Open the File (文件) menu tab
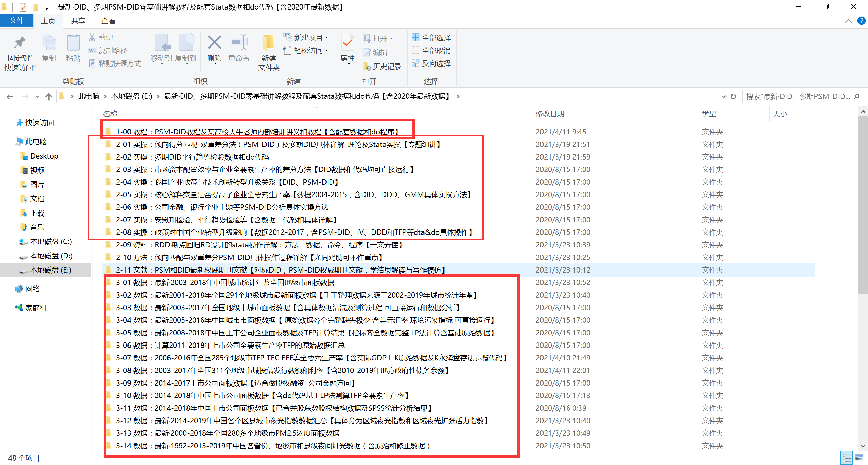 point(16,21)
